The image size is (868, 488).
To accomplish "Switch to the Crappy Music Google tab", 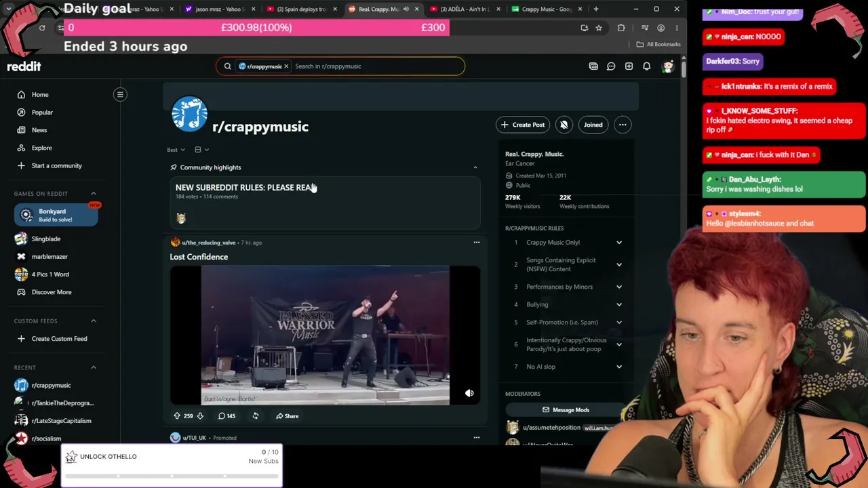I will [545, 9].
